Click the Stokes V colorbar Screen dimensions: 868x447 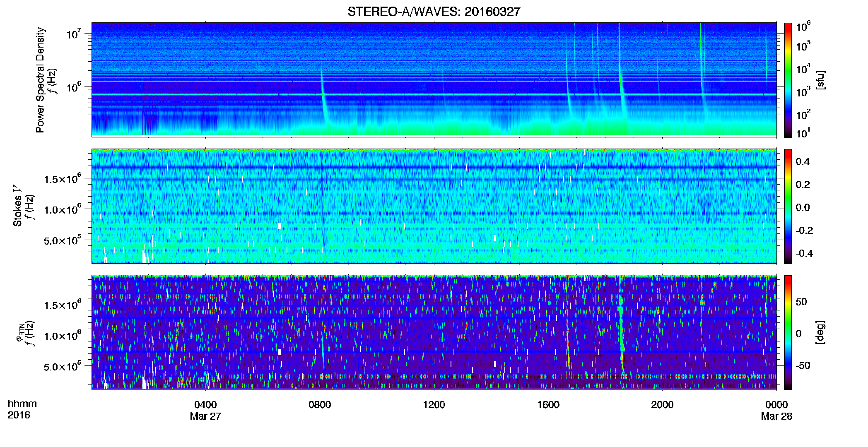788,206
